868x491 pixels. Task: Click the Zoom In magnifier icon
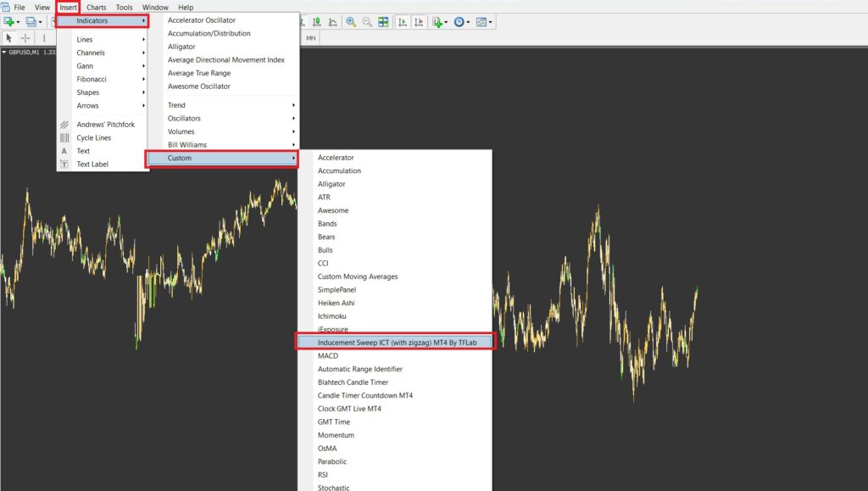[x=350, y=22]
